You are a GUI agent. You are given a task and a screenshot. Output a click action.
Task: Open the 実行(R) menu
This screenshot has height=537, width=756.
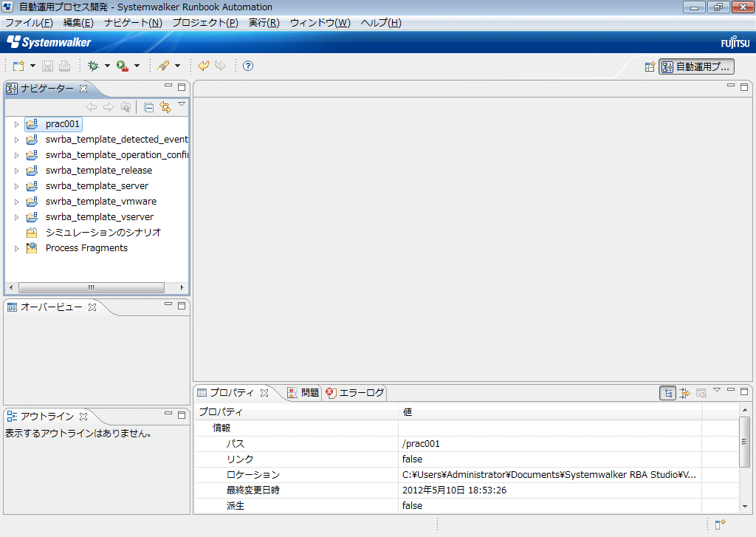click(264, 23)
